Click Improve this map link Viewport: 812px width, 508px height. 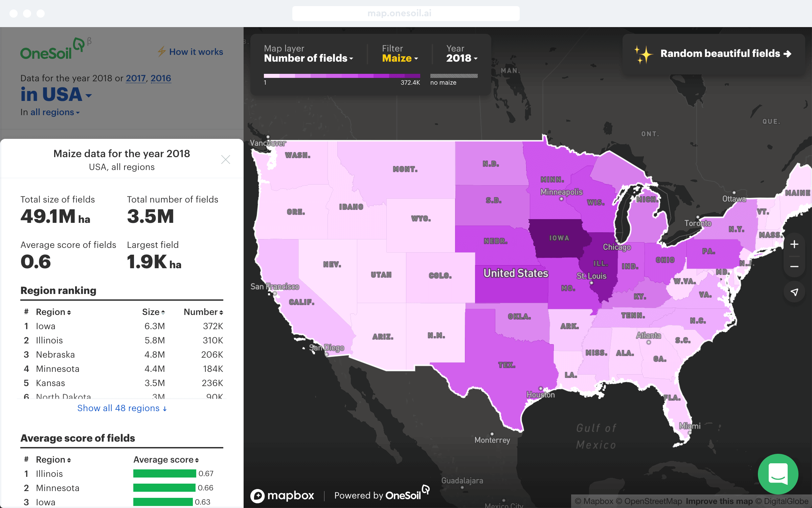click(719, 501)
